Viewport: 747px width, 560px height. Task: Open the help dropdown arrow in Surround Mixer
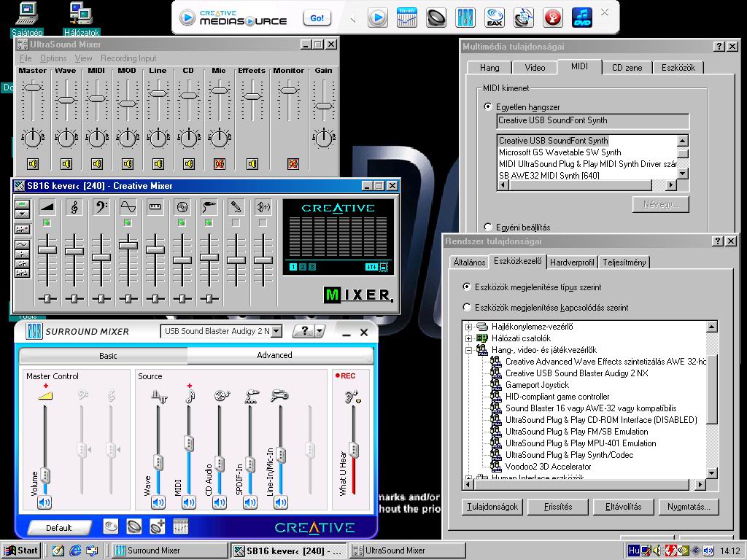point(320,332)
